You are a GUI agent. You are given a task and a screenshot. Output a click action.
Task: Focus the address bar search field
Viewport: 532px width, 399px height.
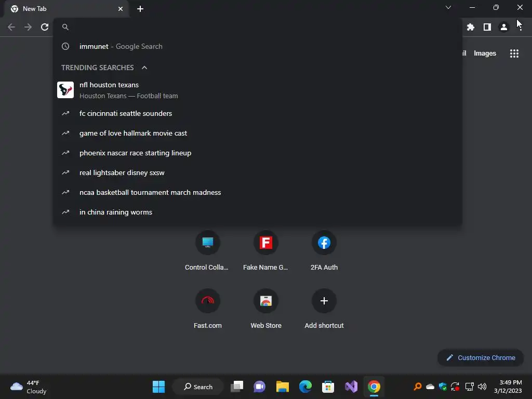click(258, 27)
